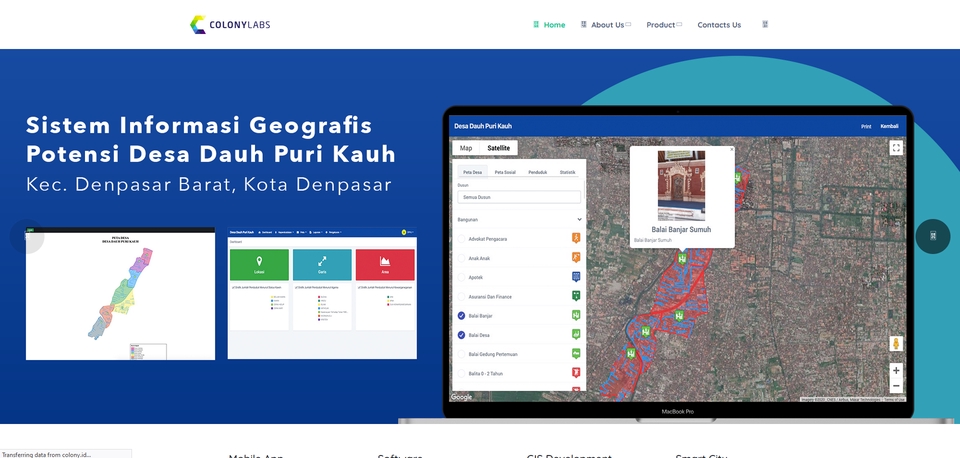Select the Peta Desa tab
The width and height of the screenshot is (960, 458).
(x=473, y=172)
